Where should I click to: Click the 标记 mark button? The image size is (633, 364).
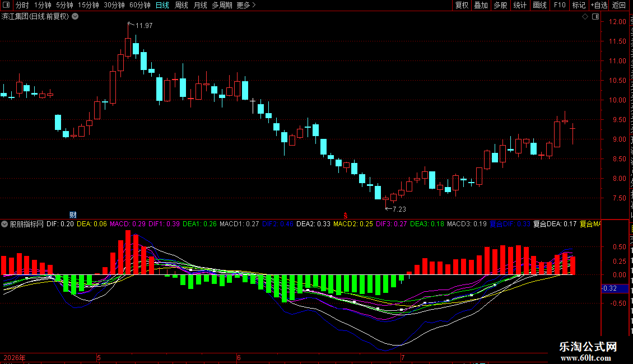[x=579, y=5]
